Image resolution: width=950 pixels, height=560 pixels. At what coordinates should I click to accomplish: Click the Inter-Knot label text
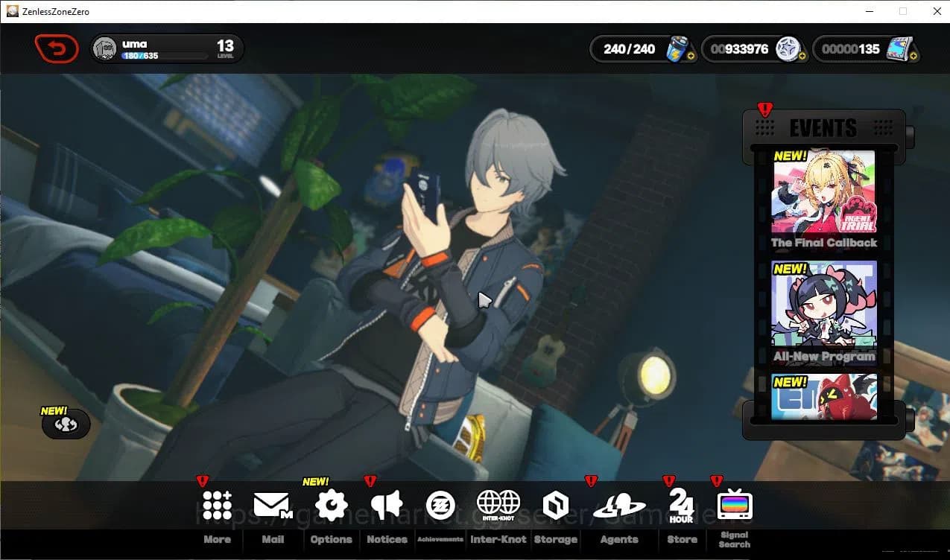(x=498, y=539)
